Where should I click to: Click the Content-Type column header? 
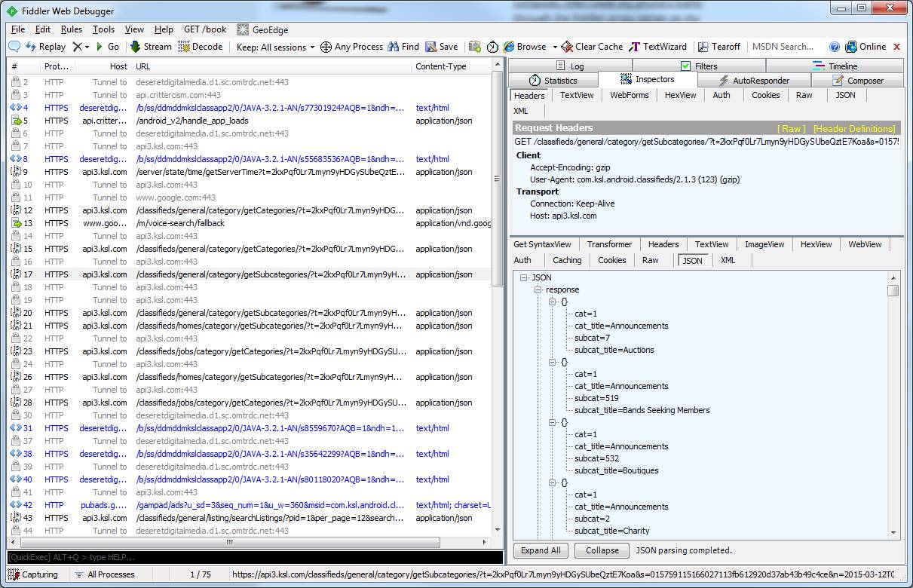pos(451,66)
